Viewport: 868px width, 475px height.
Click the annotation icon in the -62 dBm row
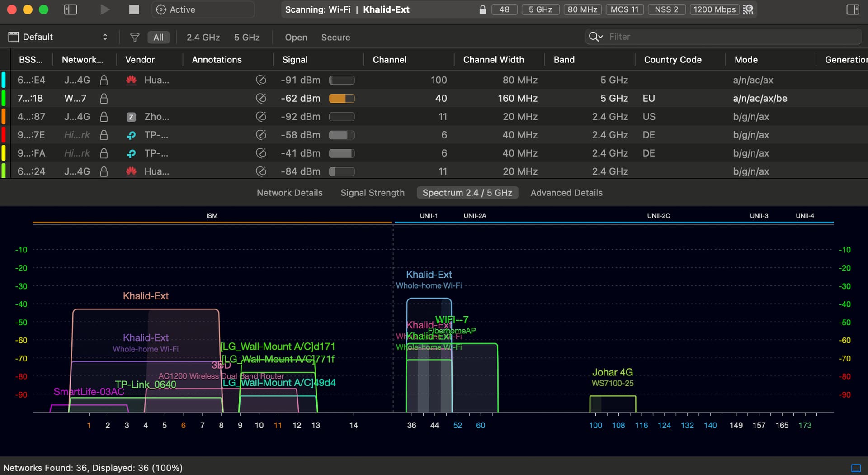click(x=261, y=98)
